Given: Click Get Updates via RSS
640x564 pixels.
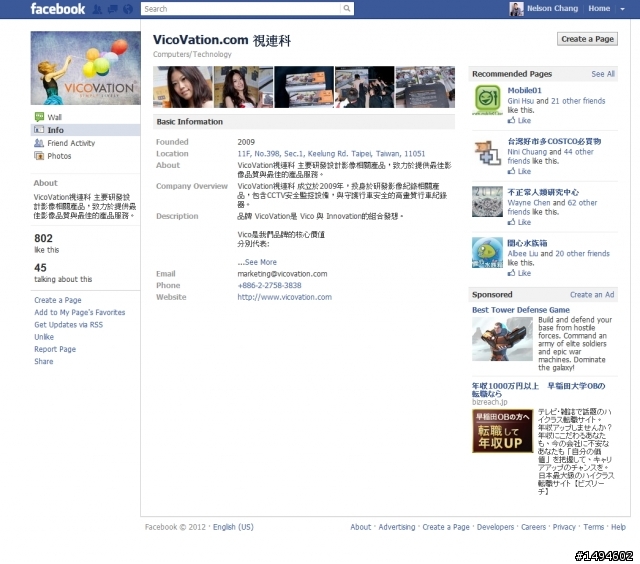Looking at the screenshot, I should [69, 325].
